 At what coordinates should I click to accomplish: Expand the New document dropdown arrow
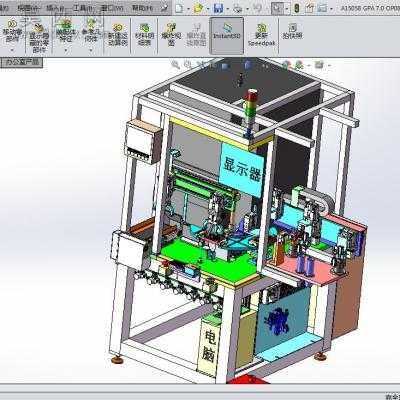[x=188, y=8]
